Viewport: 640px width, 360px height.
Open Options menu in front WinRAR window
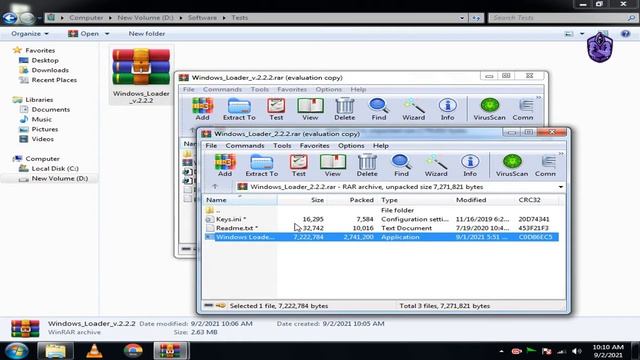(x=351, y=146)
